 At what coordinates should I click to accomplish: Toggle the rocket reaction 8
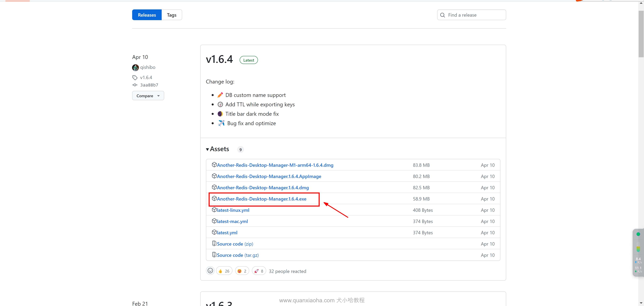259,271
